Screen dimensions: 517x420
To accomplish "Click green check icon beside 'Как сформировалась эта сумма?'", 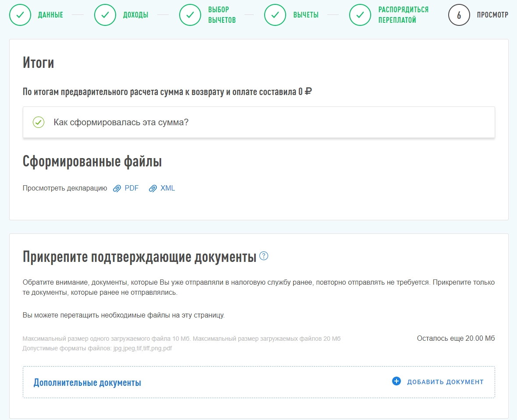I will [x=39, y=122].
